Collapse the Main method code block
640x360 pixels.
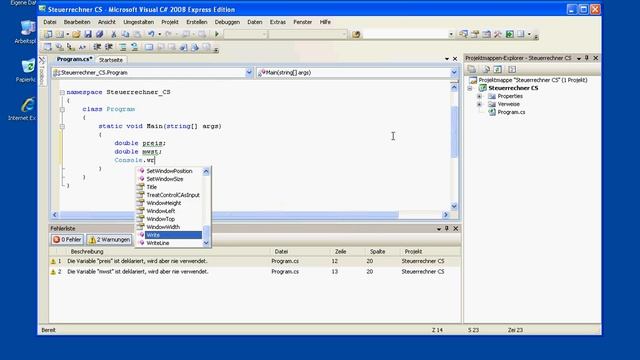(x=62, y=127)
